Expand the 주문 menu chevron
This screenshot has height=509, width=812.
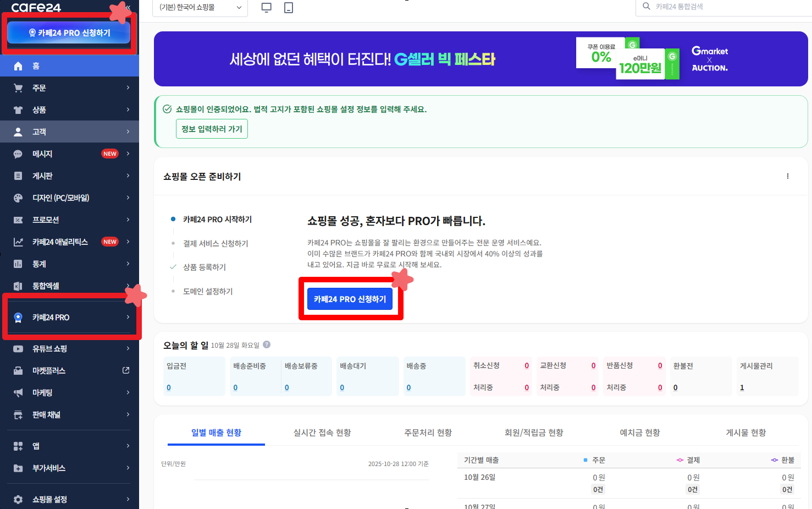[128, 87]
